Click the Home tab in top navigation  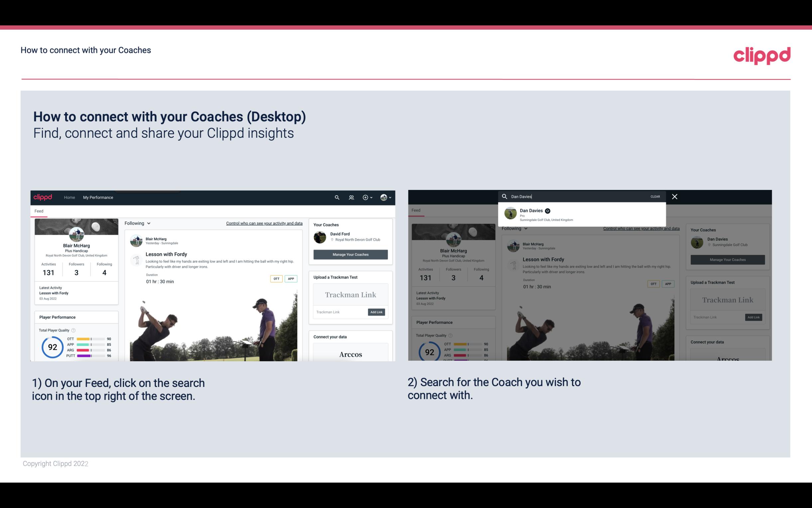click(69, 197)
